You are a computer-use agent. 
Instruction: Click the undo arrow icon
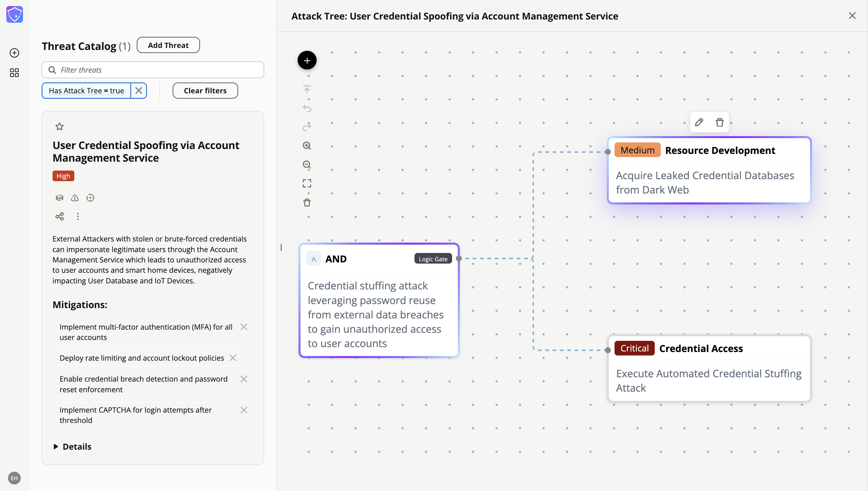pos(307,108)
